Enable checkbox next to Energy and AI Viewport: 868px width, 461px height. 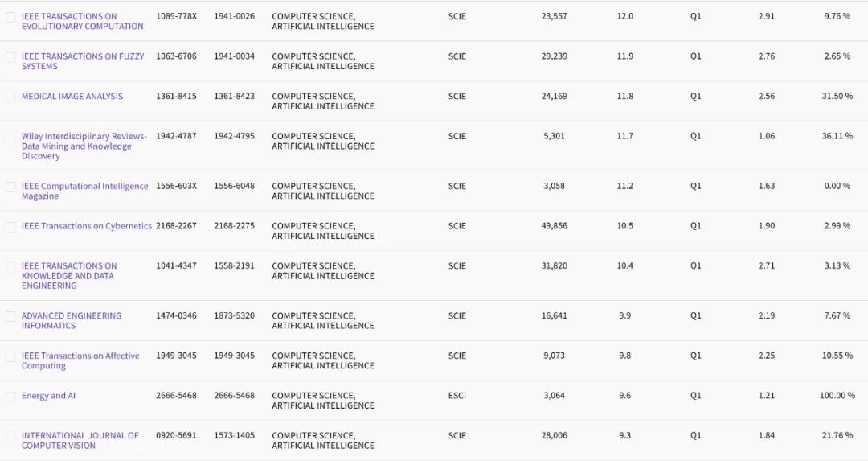point(10,397)
